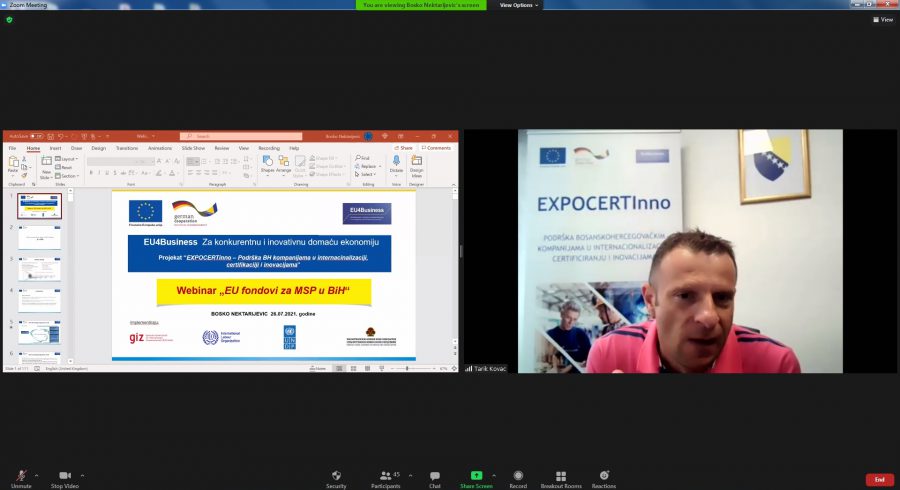Open Breakout Rooms
The width and height of the screenshot is (900, 490).
(x=561, y=479)
